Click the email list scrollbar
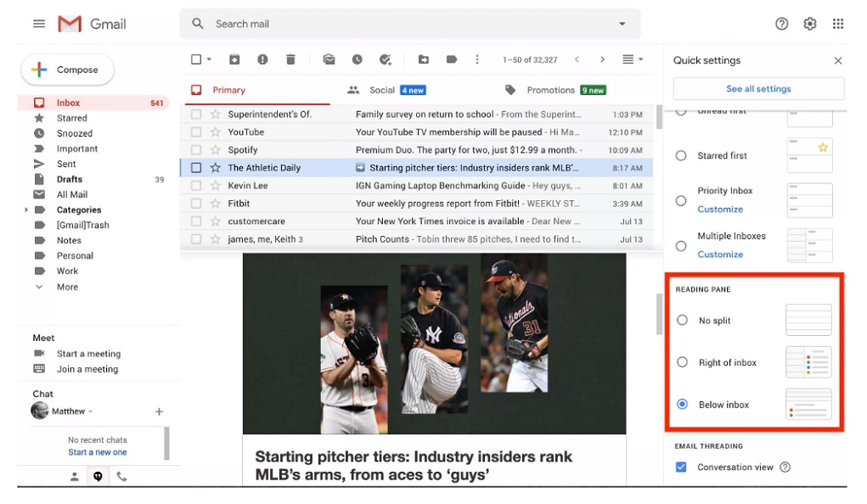Viewport: 867px width, 504px height. click(x=659, y=116)
